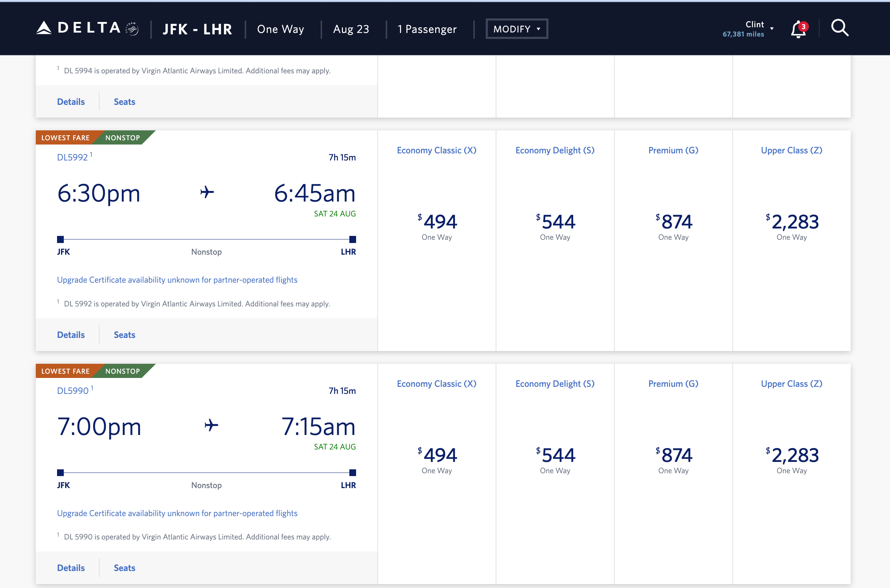Viewport: 890px width, 588px height.
Task: Click the airplane icon on the DL5990 row
Action: [211, 425]
